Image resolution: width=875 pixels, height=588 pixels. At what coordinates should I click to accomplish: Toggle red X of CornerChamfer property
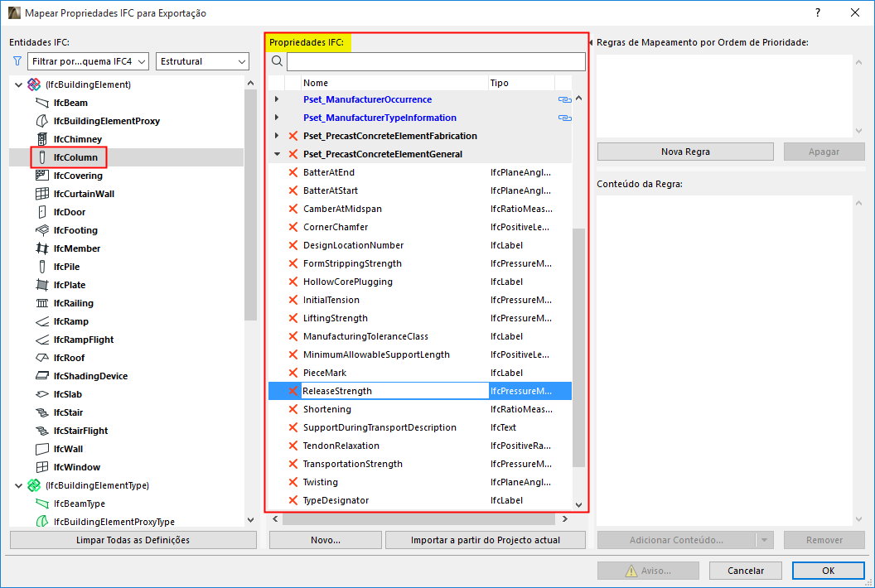293,227
